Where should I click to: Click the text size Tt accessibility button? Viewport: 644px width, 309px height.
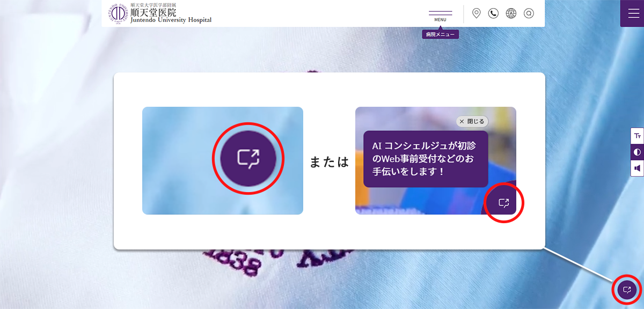[637, 135]
